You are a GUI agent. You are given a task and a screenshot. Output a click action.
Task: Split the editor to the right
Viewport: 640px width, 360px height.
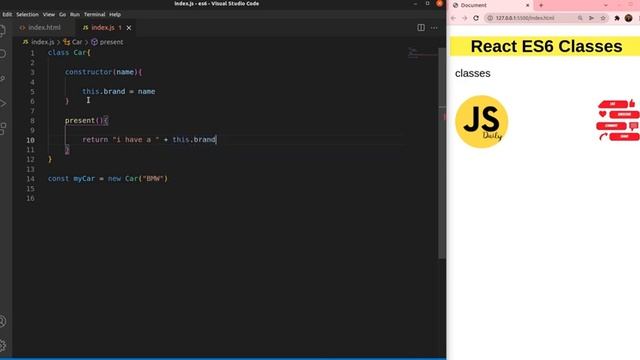point(421,27)
